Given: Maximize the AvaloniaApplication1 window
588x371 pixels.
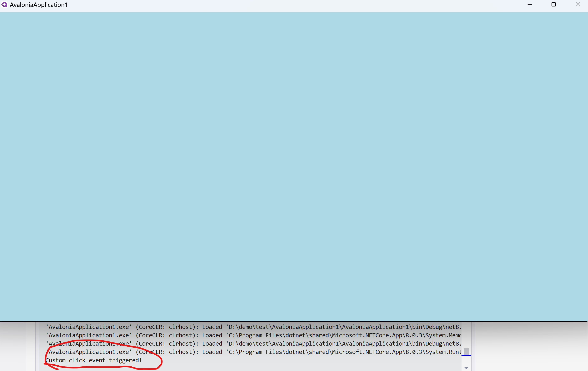Looking at the screenshot, I should tap(554, 5).
